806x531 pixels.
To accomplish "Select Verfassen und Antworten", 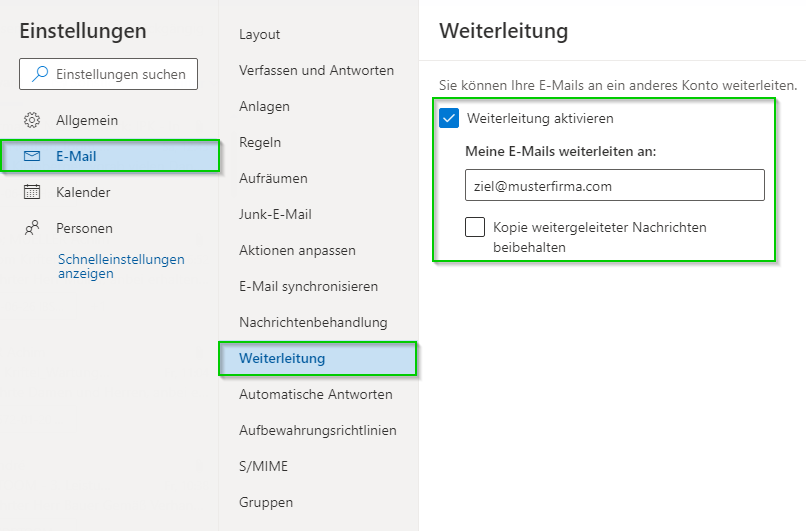I will [316, 70].
